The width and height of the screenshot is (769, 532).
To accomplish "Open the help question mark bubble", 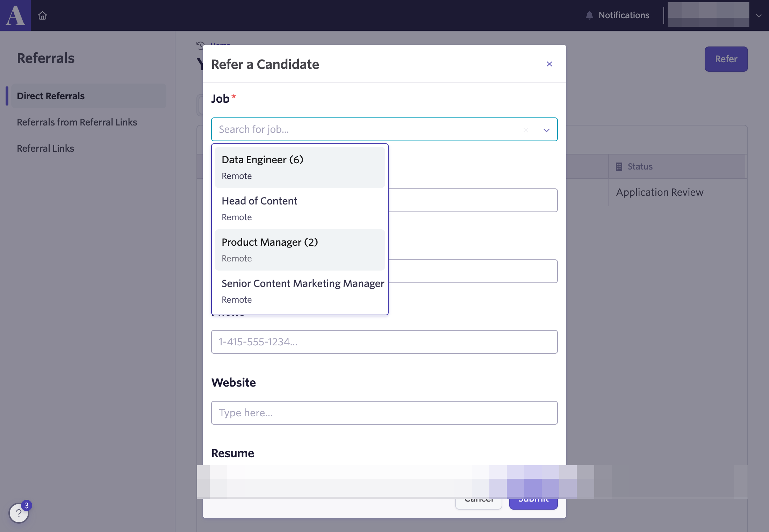I will 19,513.
